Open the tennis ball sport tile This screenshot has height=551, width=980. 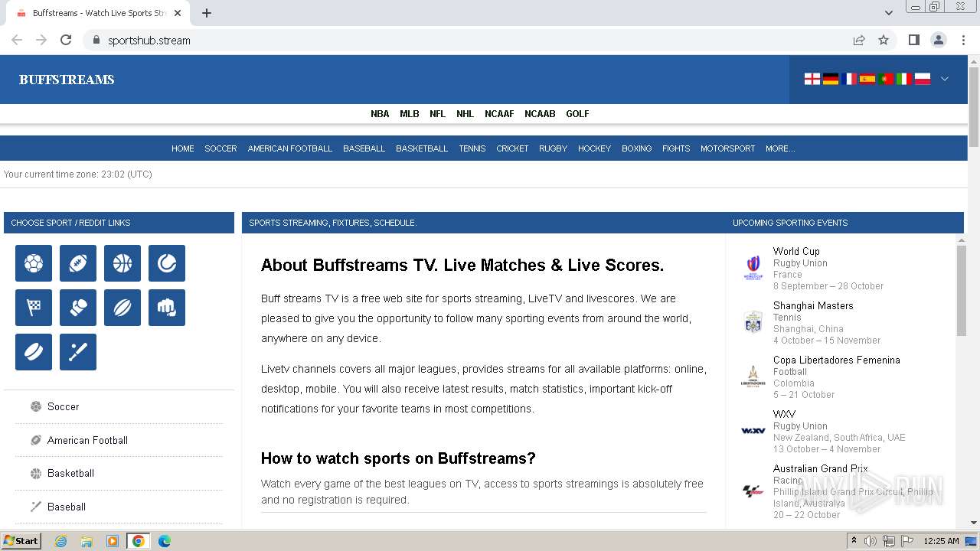point(167,263)
